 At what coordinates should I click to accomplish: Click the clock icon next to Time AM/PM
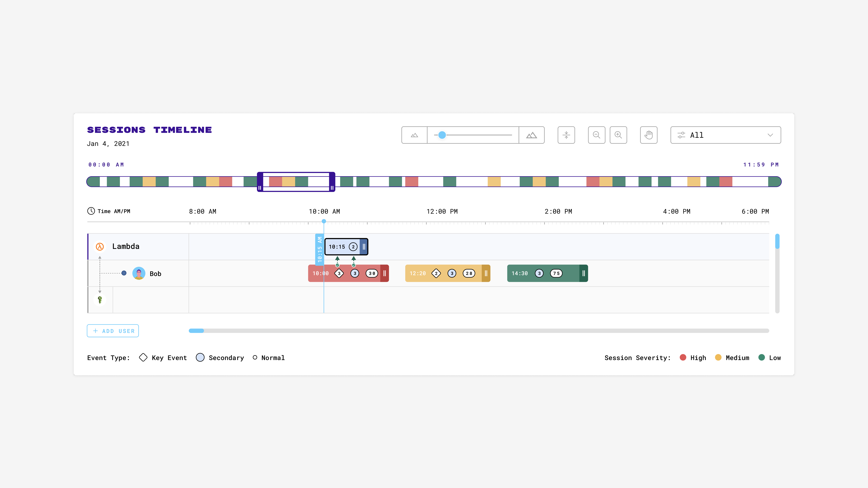(x=91, y=211)
